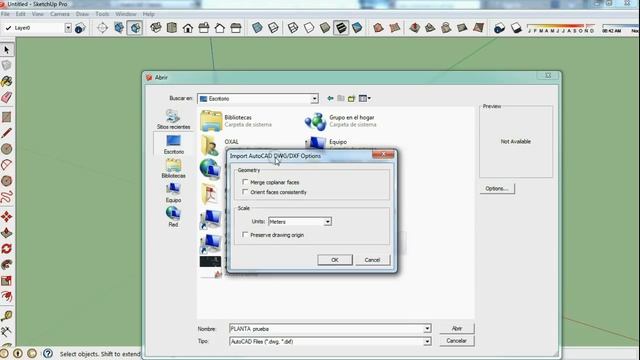Open the Camera menu
Image resolution: width=640 pixels, height=360 pixels.
[60, 14]
